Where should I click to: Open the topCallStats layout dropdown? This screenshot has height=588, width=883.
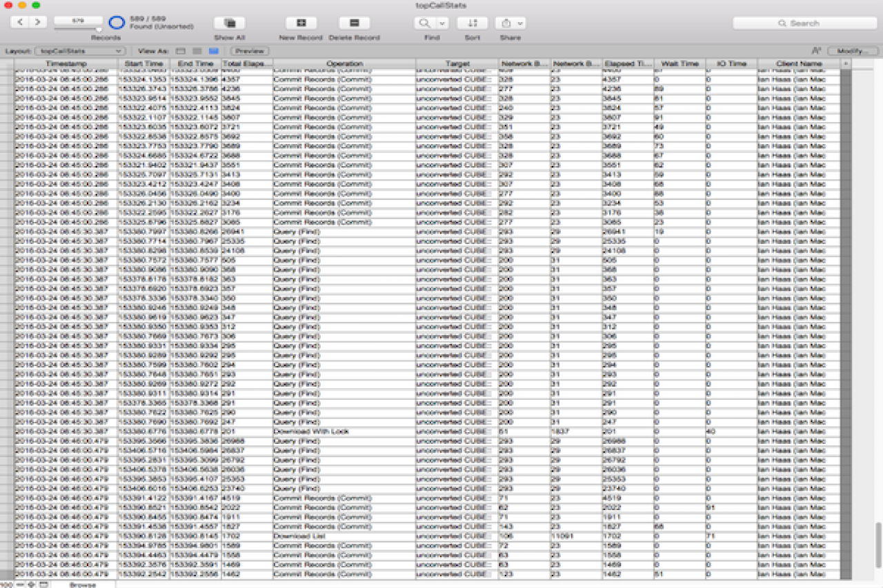click(x=81, y=51)
